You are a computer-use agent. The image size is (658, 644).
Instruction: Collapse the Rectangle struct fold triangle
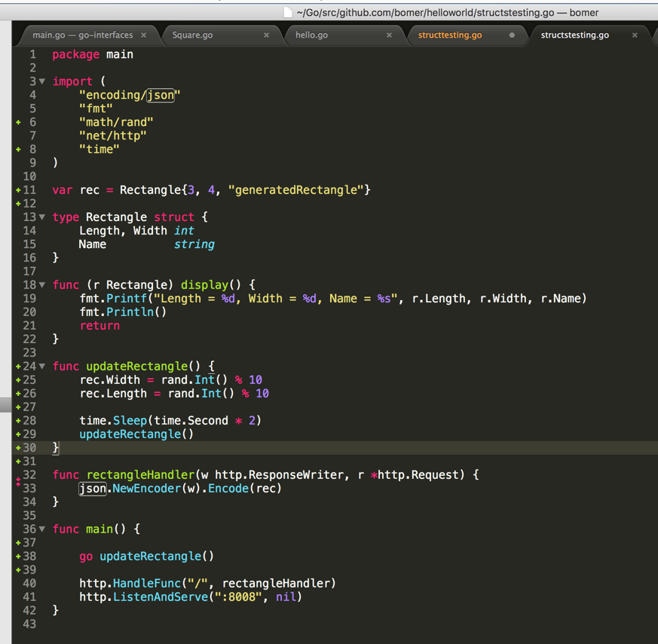[x=41, y=217]
